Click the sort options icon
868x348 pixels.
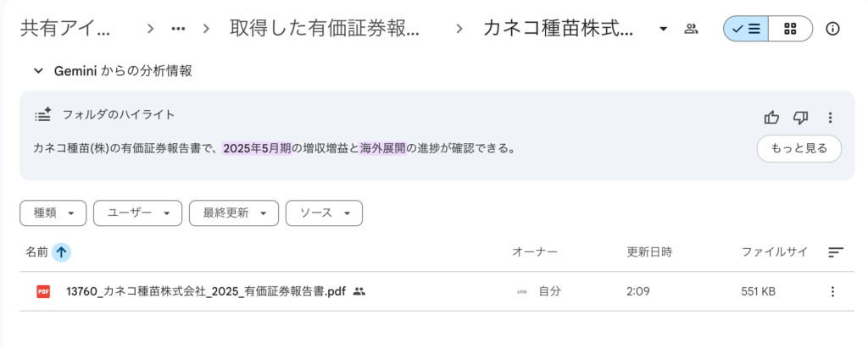836,252
